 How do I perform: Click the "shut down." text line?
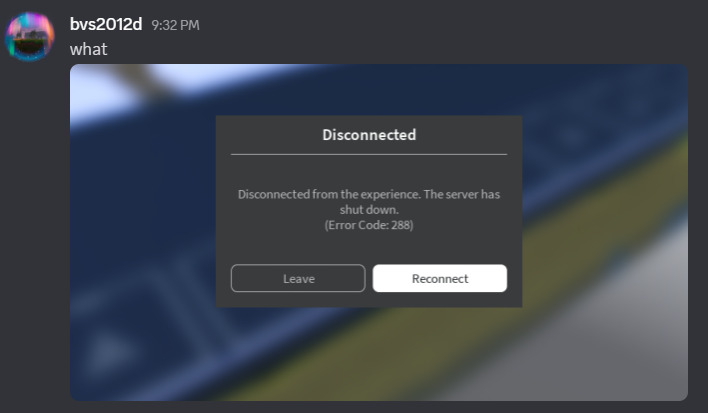point(369,209)
